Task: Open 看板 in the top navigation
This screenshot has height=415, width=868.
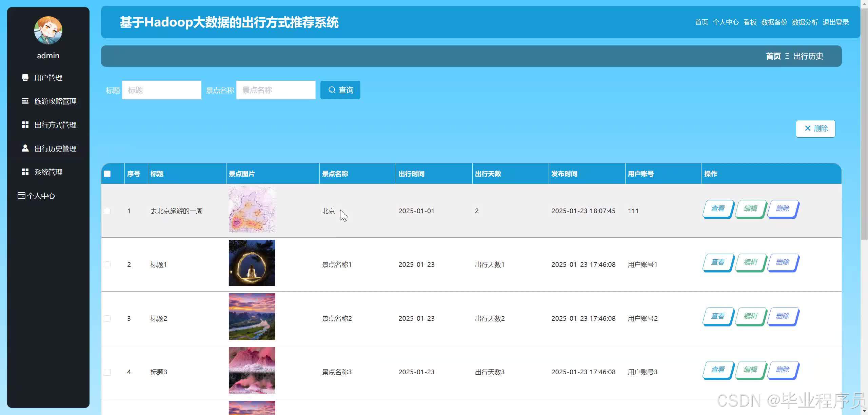Action: point(750,22)
